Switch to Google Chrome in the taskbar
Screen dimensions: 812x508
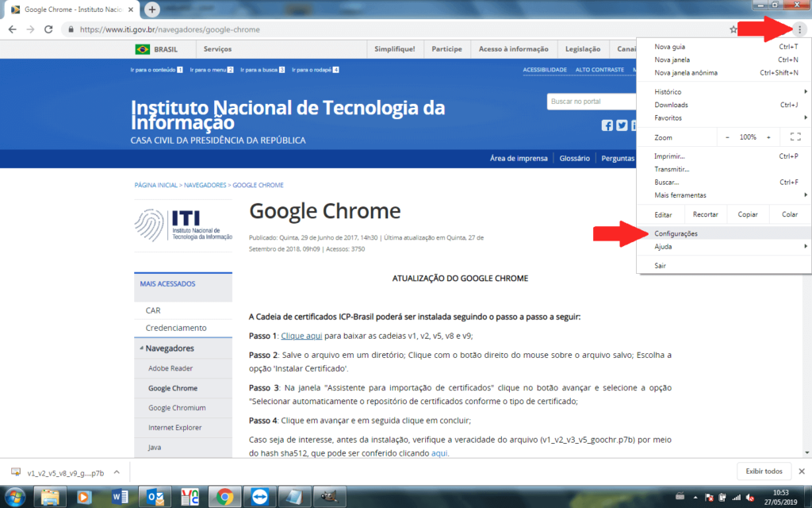224,497
